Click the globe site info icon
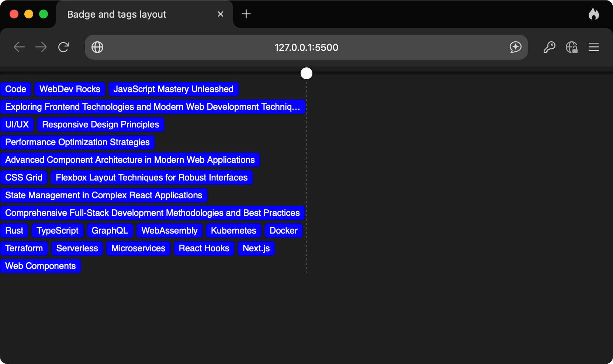Viewport: 613px width, 364px height. coord(97,47)
